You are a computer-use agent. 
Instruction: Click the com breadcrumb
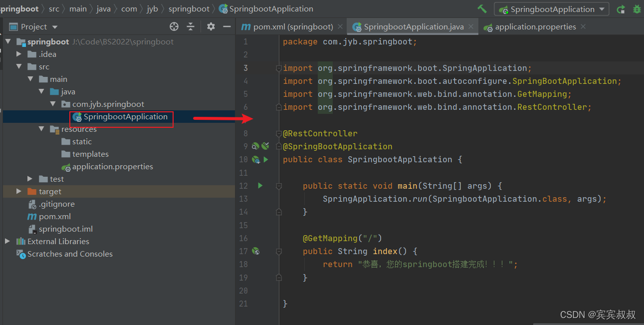[x=129, y=8]
